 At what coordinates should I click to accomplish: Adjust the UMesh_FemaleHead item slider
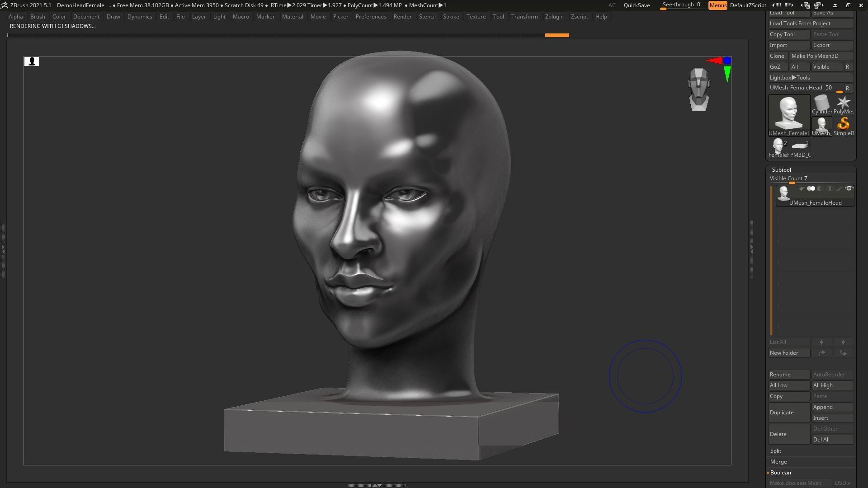(x=806, y=89)
